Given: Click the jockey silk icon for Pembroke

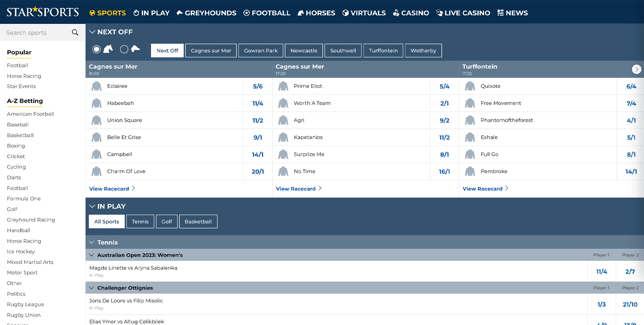Looking at the screenshot, I should pyautogui.click(x=470, y=172).
